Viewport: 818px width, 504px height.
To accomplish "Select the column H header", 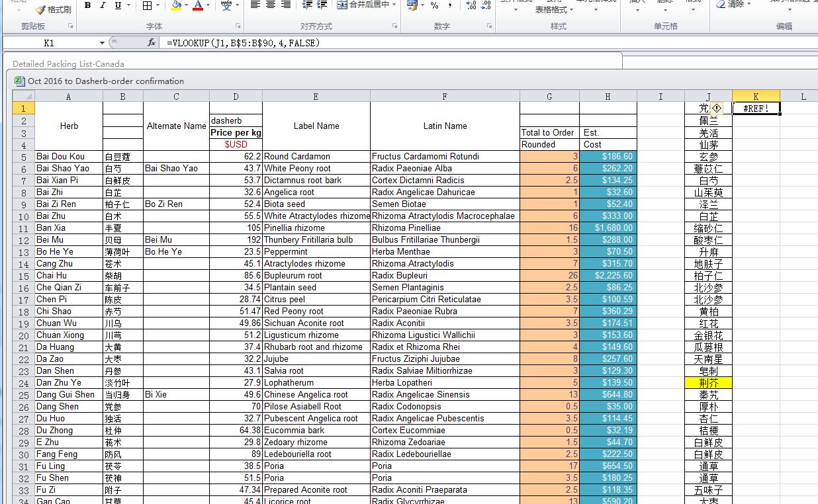I will [608, 97].
